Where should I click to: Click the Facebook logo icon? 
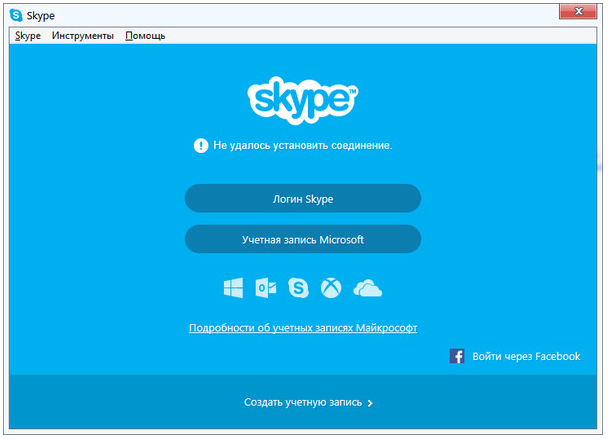click(x=456, y=356)
